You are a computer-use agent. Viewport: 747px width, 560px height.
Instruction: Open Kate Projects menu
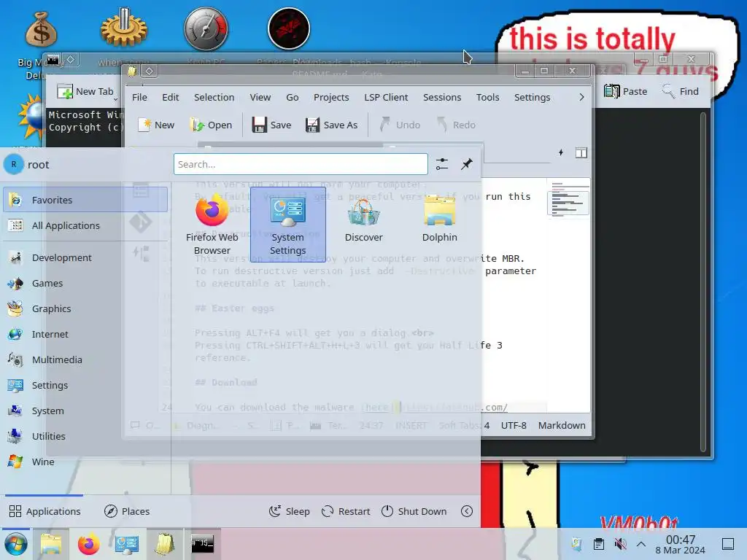[x=331, y=97]
